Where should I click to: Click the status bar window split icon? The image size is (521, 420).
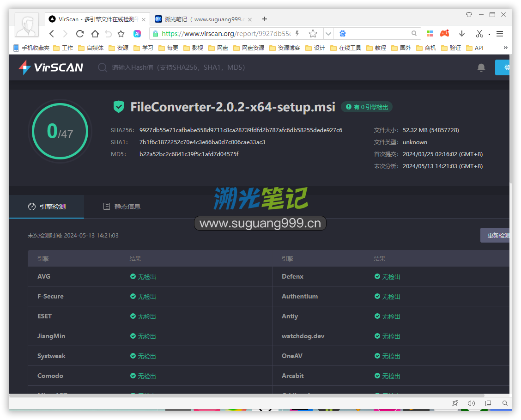(488, 403)
